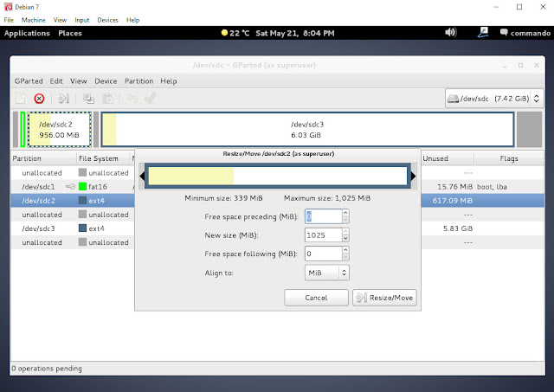The image size is (554, 392).
Task: Open the Partition menu
Action: point(138,80)
